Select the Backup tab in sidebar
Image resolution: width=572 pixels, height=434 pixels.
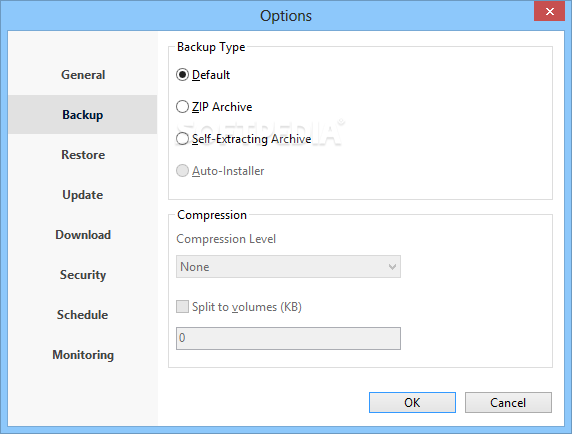click(83, 115)
